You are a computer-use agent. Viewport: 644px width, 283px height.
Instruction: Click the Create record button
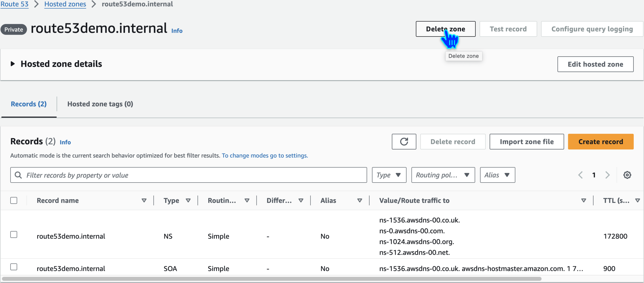(600, 142)
